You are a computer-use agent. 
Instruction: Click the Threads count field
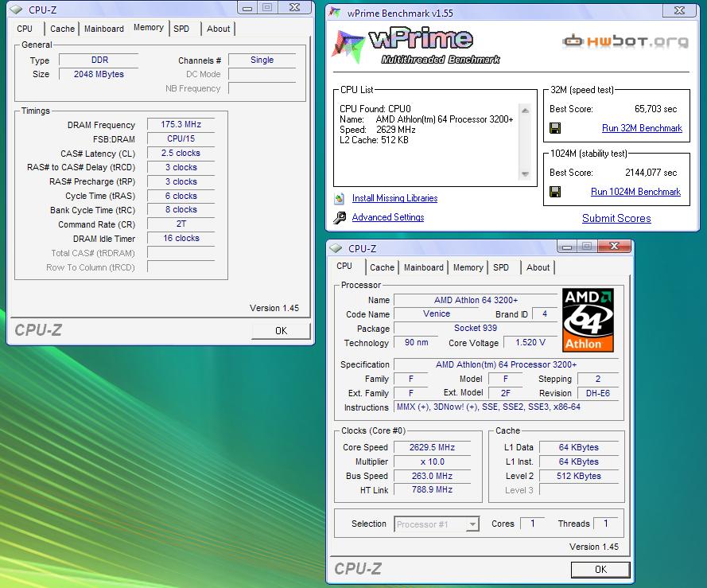(x=606, y=524)
